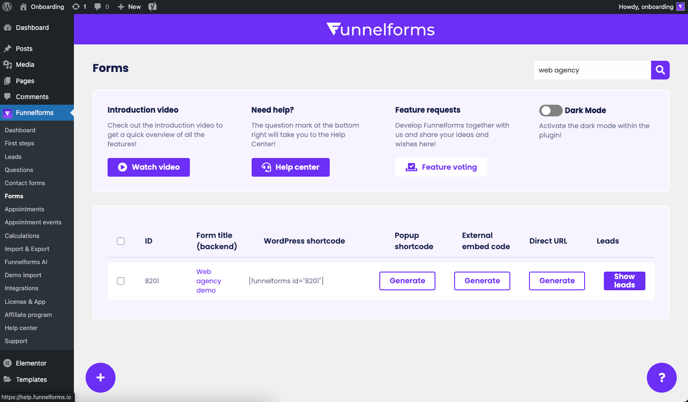The height and width of the screenshot is (402, 688).
Task: Click the form ID 8201 cell
Action: [152, 281]
